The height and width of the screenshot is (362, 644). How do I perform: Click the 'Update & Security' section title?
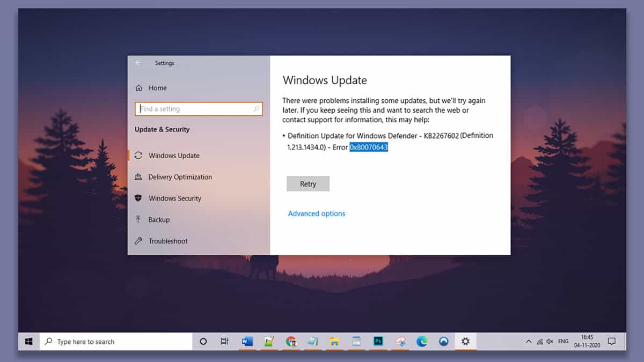(x=162, y=129)
